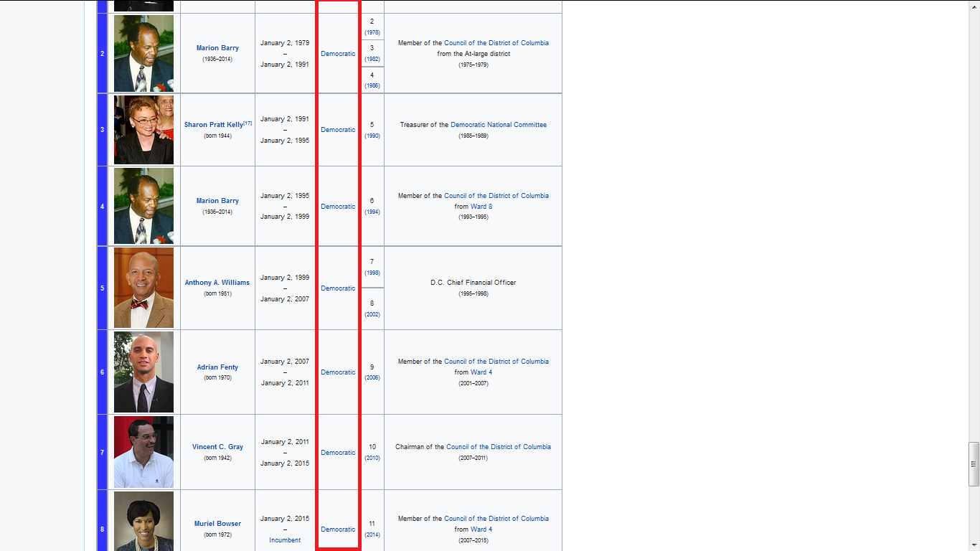Click the Ward 8 link
The width and height of the screenshot is (980, 551).
pos(481,207)
